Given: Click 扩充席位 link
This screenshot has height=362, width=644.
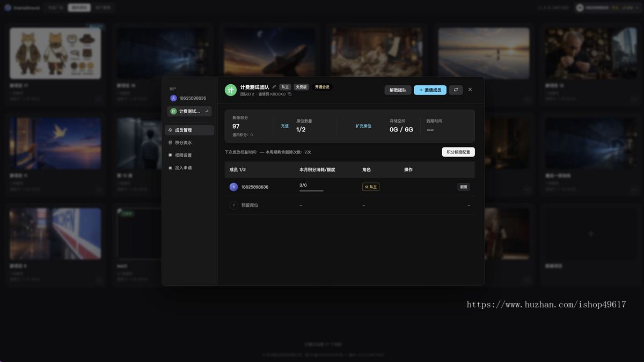Looking at the screenshot, I should click(x=363, y=126).
